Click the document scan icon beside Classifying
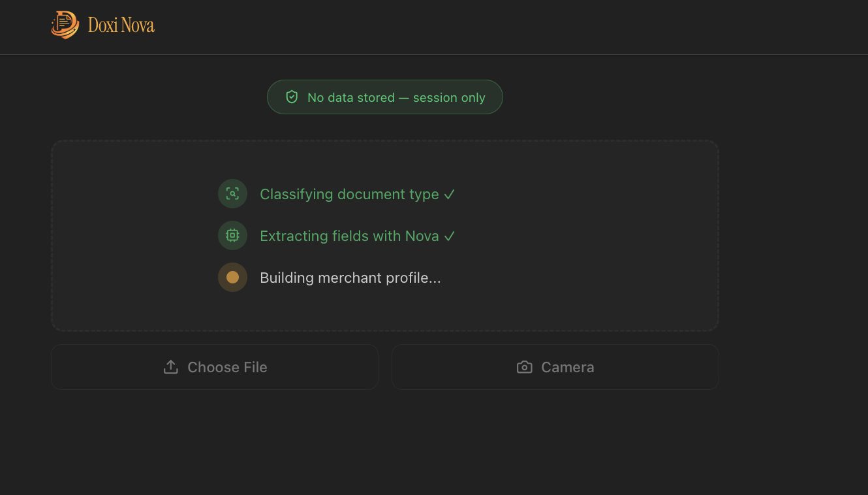The image size is (868, 495). click(232, 194)
